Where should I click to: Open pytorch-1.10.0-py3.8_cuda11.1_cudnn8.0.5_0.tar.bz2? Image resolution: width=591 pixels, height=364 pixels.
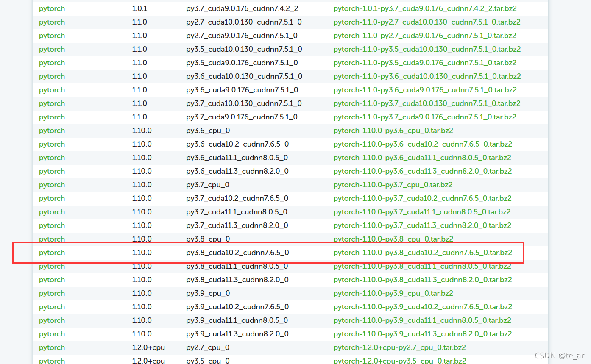[422, 266]
